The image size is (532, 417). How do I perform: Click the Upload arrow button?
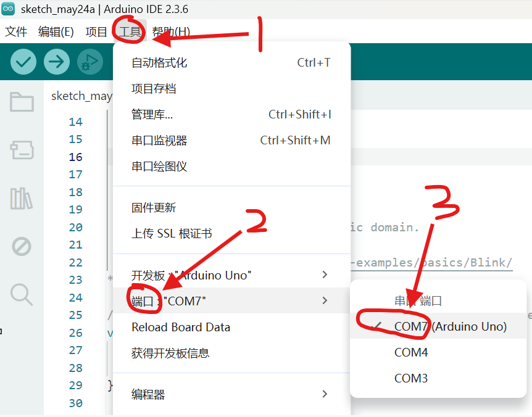coord(57,62)
